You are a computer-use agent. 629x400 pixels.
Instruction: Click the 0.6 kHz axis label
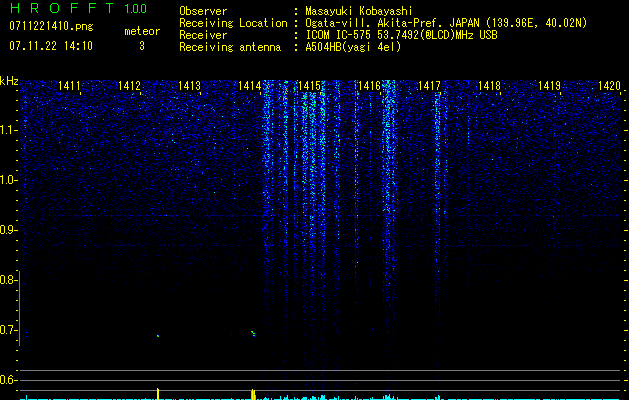tap(8, 380)
